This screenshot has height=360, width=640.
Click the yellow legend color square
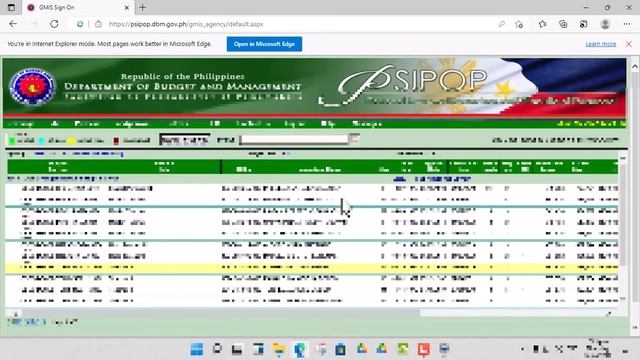click(71, 141)
